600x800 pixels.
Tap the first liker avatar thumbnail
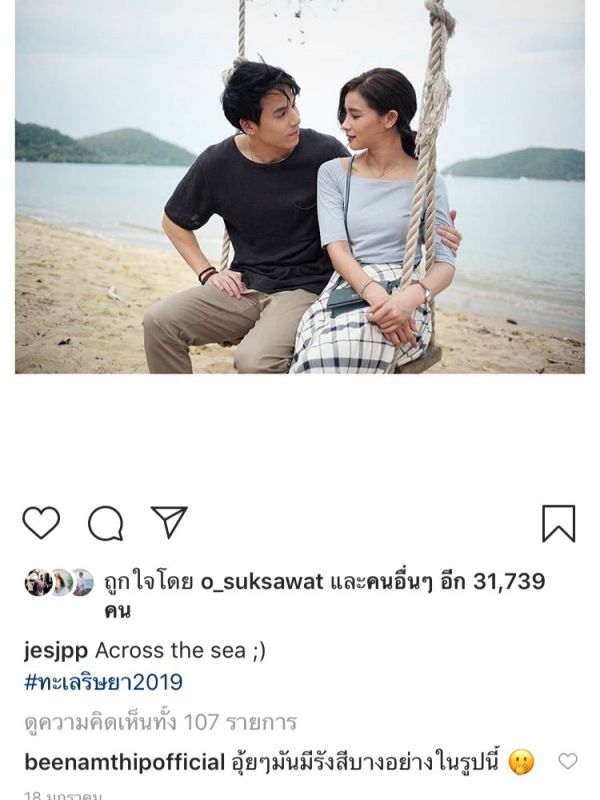[38, 582]
